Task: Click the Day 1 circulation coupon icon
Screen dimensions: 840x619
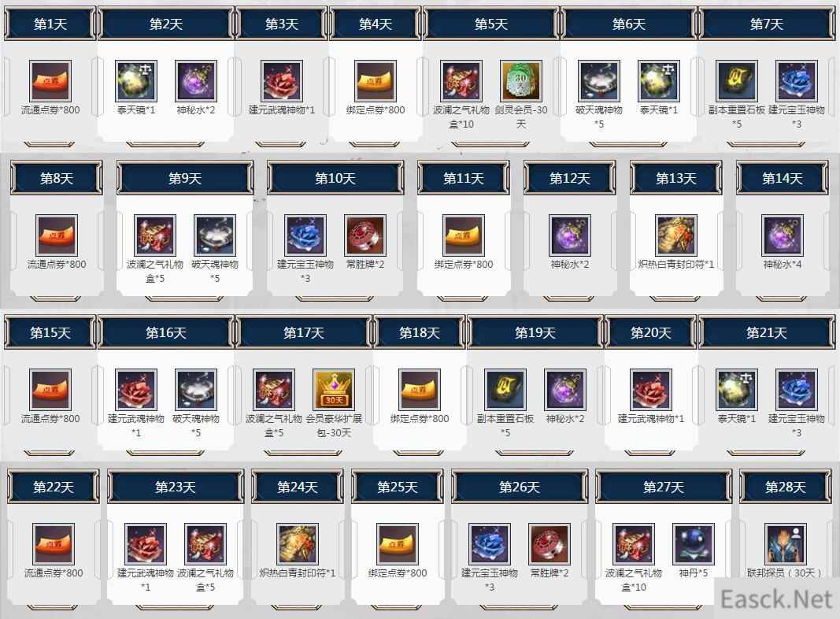Action: pos(50,81)
